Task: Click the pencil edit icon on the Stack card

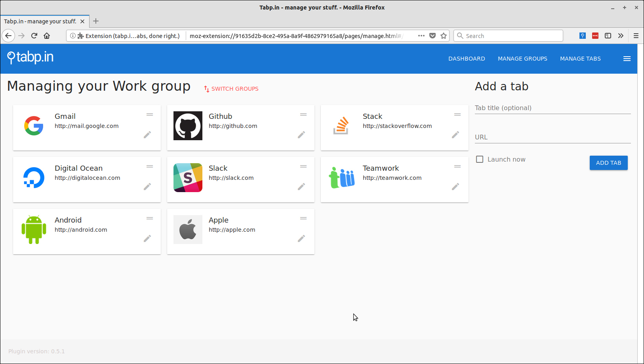Action: [455, 135]
